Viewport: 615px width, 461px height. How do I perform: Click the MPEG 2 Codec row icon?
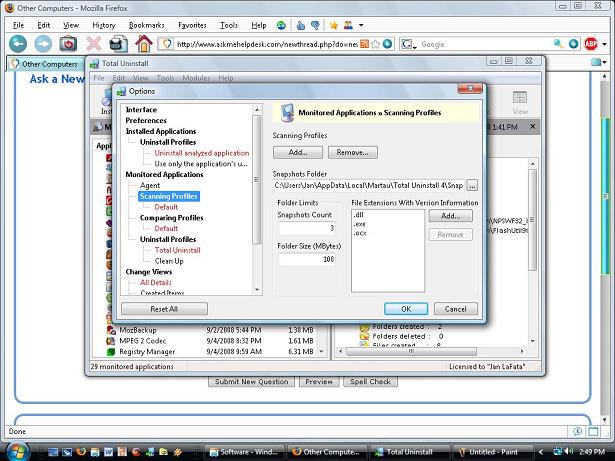click(x=111, y=341)
